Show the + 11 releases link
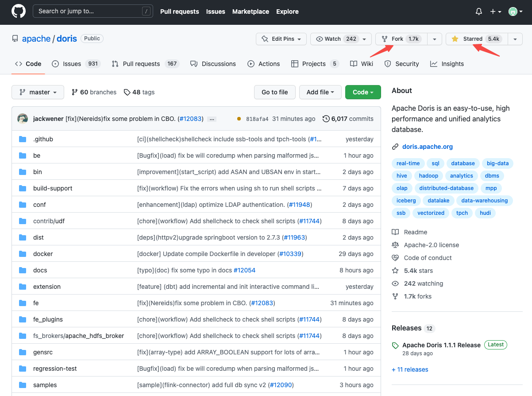 (x=410, y=369)
